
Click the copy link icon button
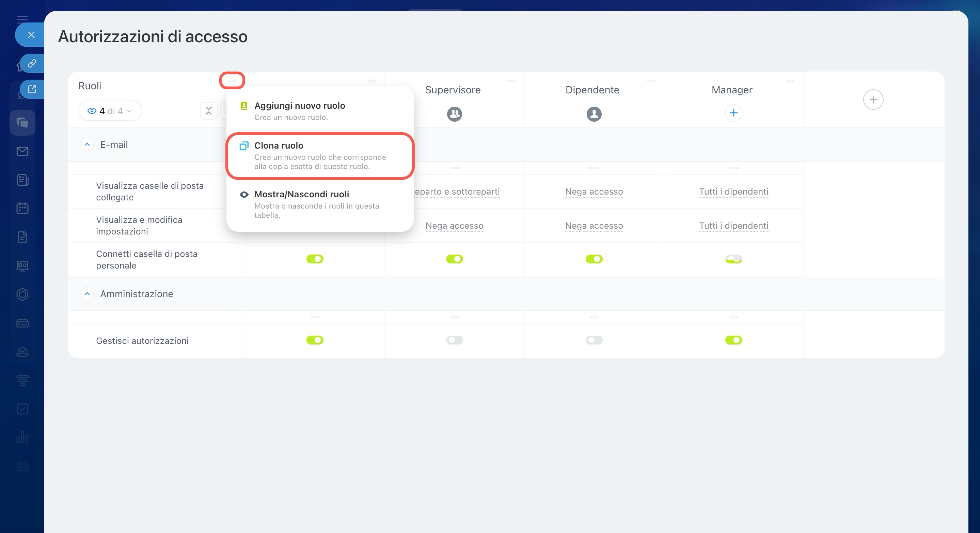pyautogui.click(x=32, y=63)
